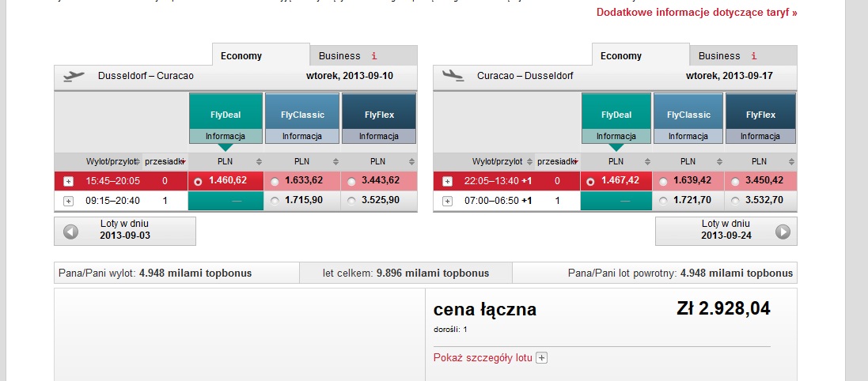The width and height of the screenshot is (868, 381).
Task: Click the Business info icon on return panel
Action: 754,56
